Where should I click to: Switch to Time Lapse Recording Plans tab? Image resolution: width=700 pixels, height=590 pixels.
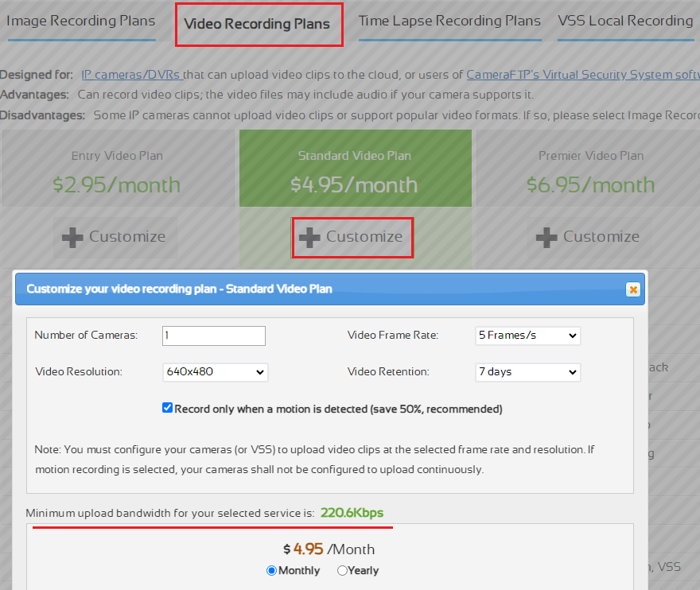[449, 21]
